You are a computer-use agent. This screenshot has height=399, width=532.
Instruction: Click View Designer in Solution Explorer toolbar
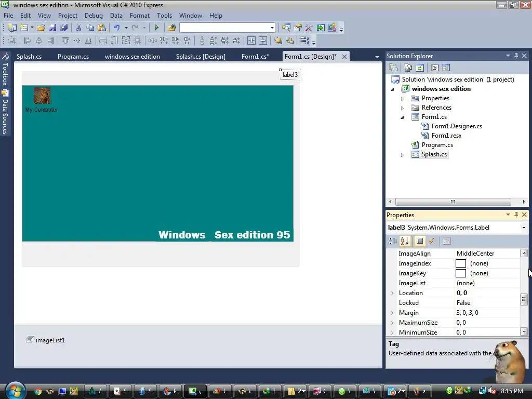pos(446,68)
